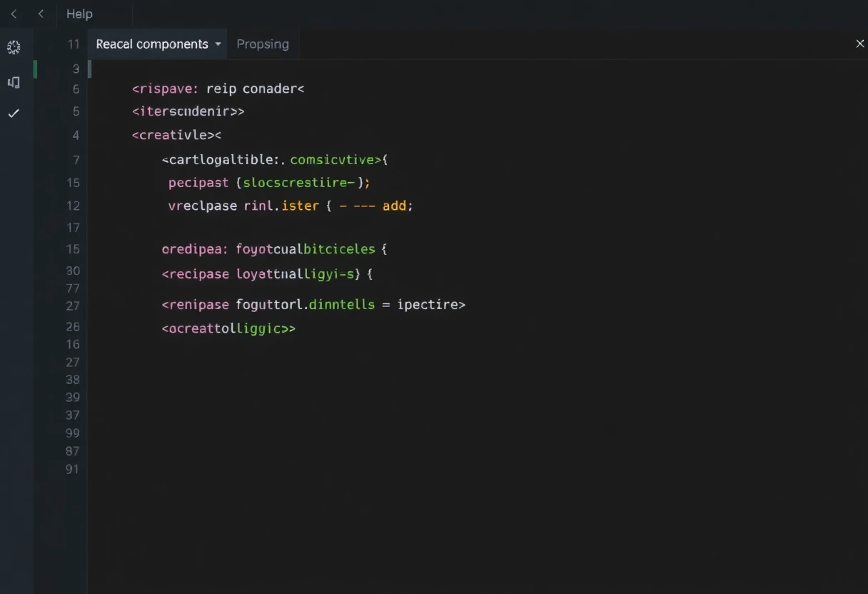868x594 pixels.
Task: Click the '<creativle><' tag
Action: click(x=177, y=135)
